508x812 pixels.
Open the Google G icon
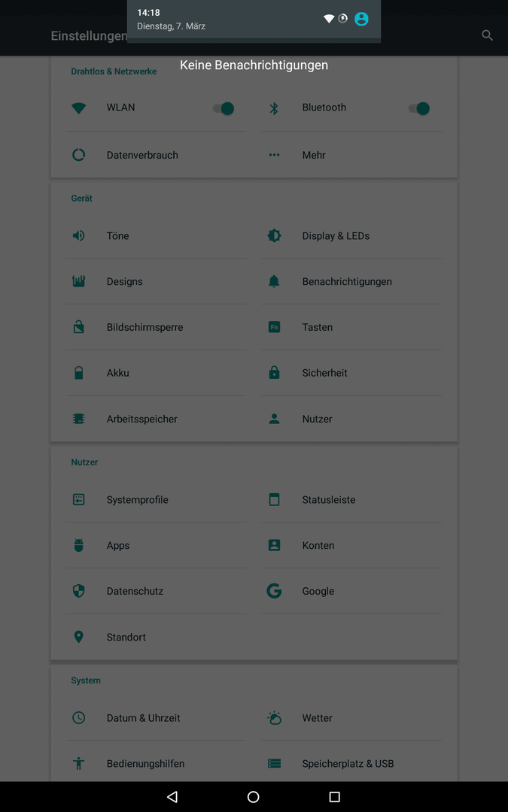click(274, 591)
